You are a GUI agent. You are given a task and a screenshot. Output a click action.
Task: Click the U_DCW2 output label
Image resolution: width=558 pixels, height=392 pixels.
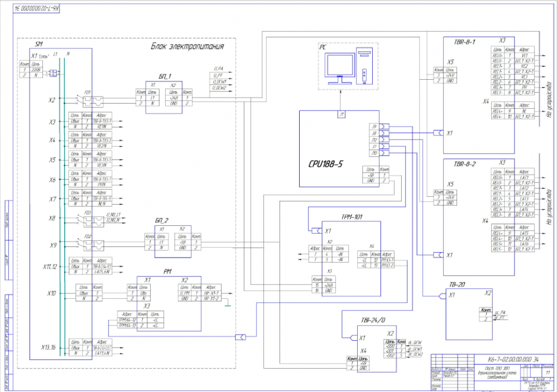pyautogui.click(x=219, y=88)
